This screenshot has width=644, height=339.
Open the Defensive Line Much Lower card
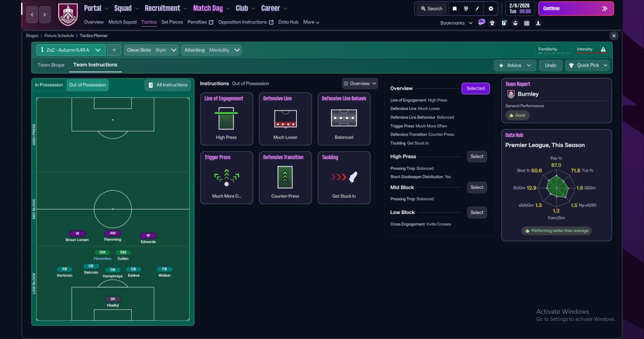click(x=285, y=119)
